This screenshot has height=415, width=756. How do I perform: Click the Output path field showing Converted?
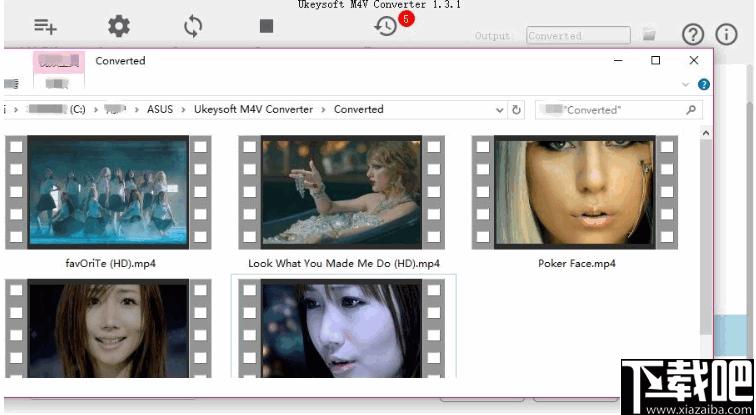click(x=578, y=36)
